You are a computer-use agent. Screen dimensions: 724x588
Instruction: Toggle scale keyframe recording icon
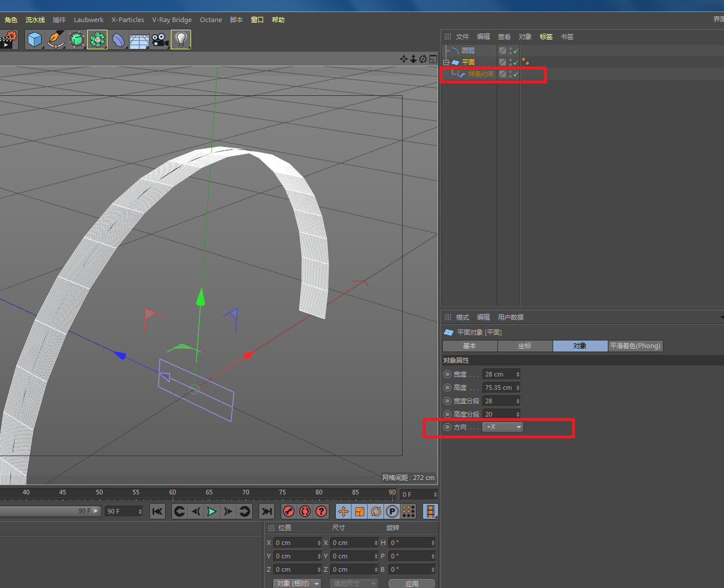pos(360,511)
